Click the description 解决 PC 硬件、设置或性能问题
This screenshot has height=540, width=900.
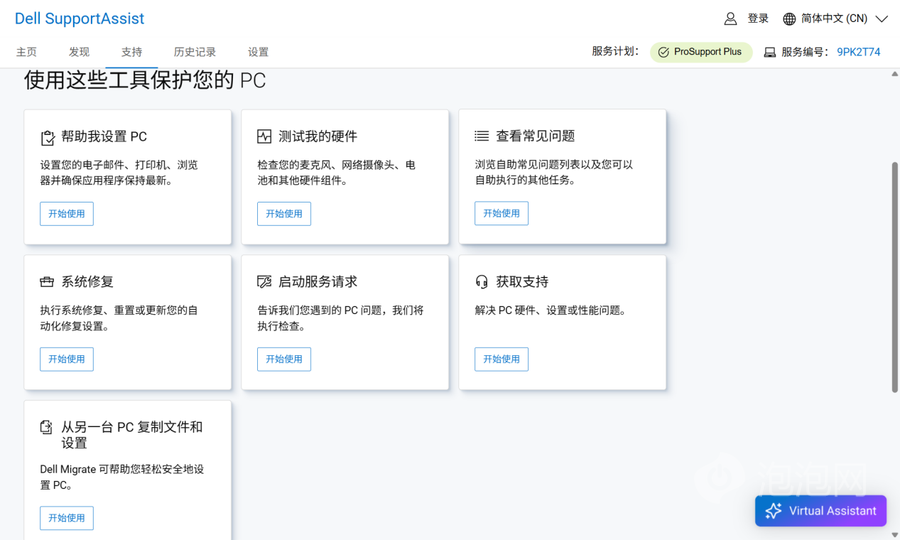(x=551, y=310)
